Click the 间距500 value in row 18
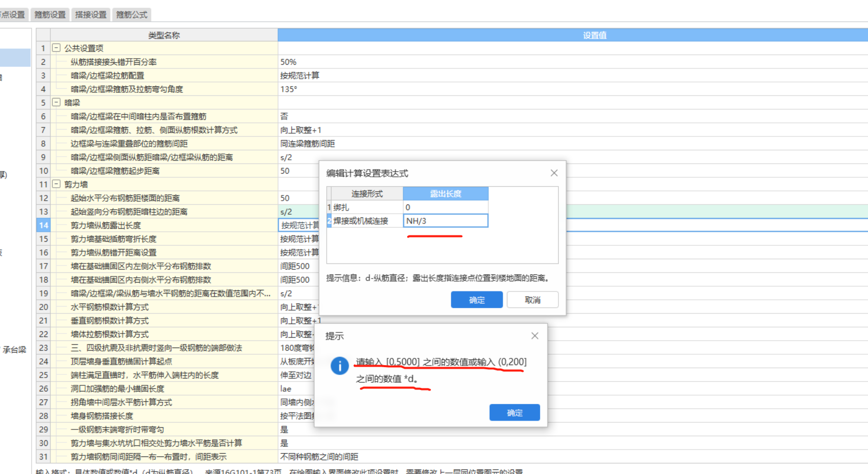The image size is (868, 474). (295, 280)
